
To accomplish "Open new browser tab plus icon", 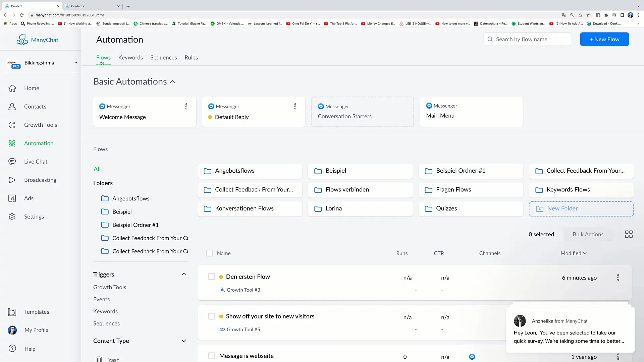I will click(x=128, y=6).
